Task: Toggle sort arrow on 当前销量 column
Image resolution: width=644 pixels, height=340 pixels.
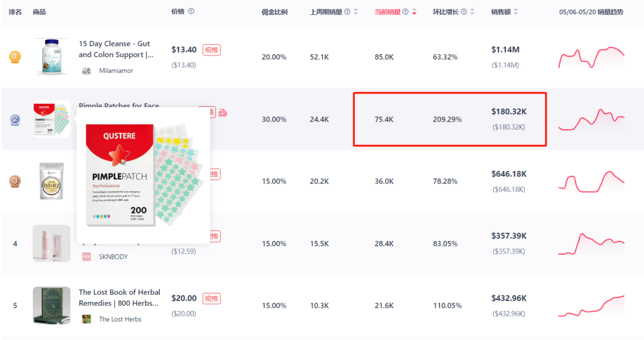Action: pos(414,12)
